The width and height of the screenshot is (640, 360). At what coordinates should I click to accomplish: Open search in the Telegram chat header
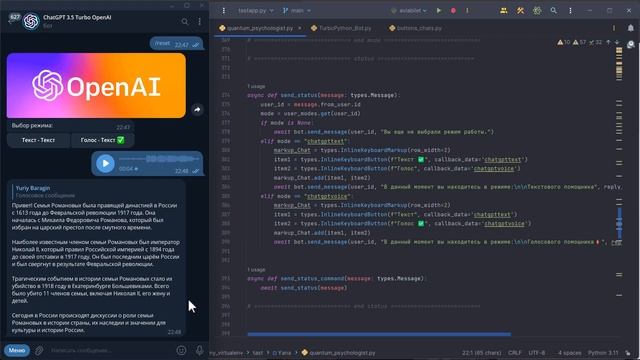click(x=185, y=21)
